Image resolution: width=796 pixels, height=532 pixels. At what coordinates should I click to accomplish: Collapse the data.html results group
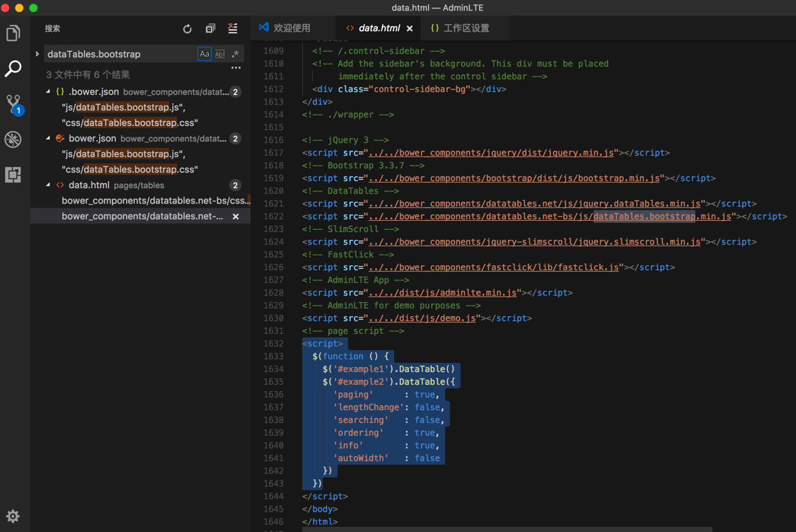point(48,185)
